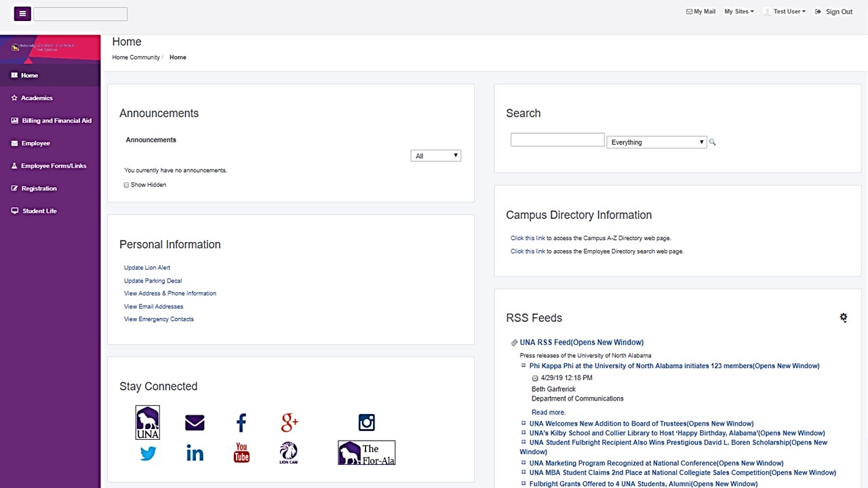The image size is (868, 488).
Task: Toggle the Show Hidden checkbox
Action: (126, 185)
